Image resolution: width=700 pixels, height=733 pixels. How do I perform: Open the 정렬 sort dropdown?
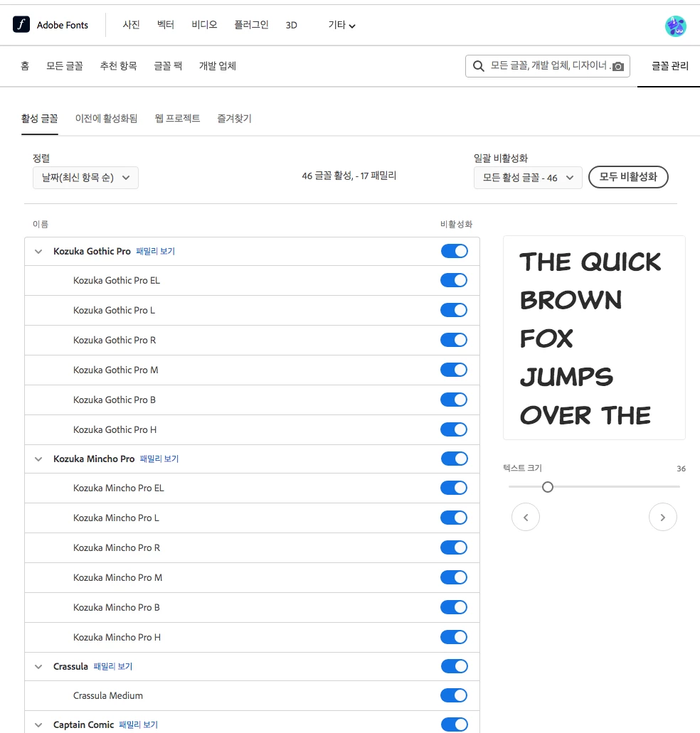tap(85, 178)
